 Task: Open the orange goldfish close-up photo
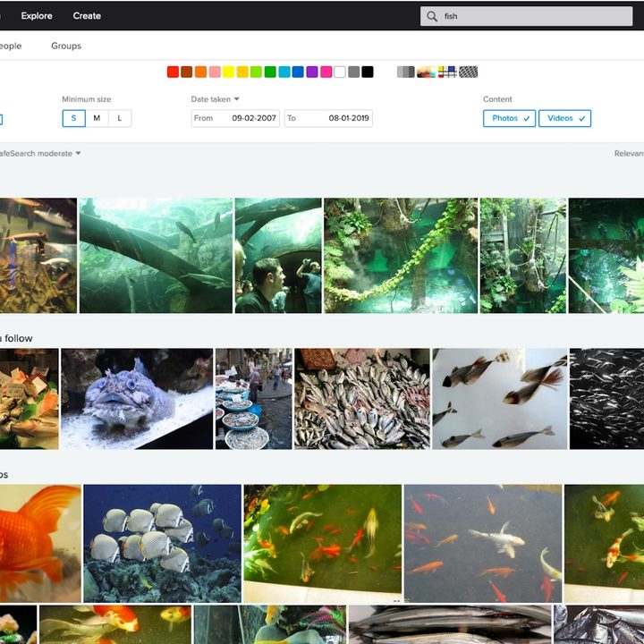click(x=40, y=543)
